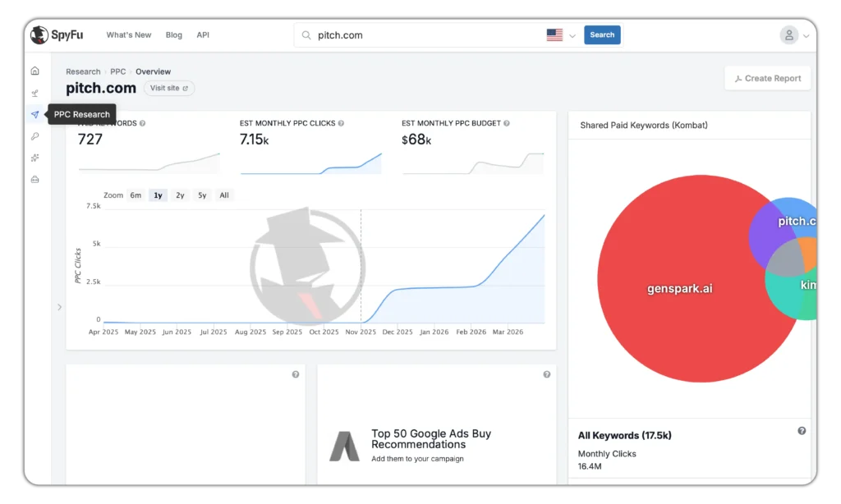The width and height of the screenshot is (841, 504).
Task: Expand the account menu chevron
Action: [806, 36]
